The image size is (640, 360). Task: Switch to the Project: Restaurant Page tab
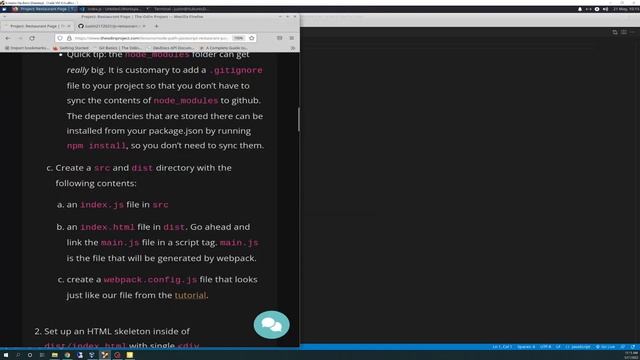point(38,26)
